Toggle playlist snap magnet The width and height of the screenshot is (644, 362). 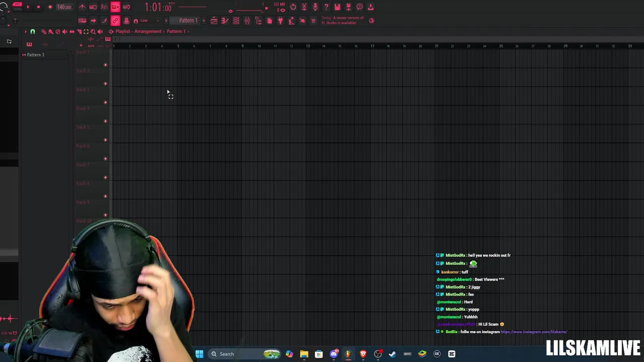[x=33, y=32]
